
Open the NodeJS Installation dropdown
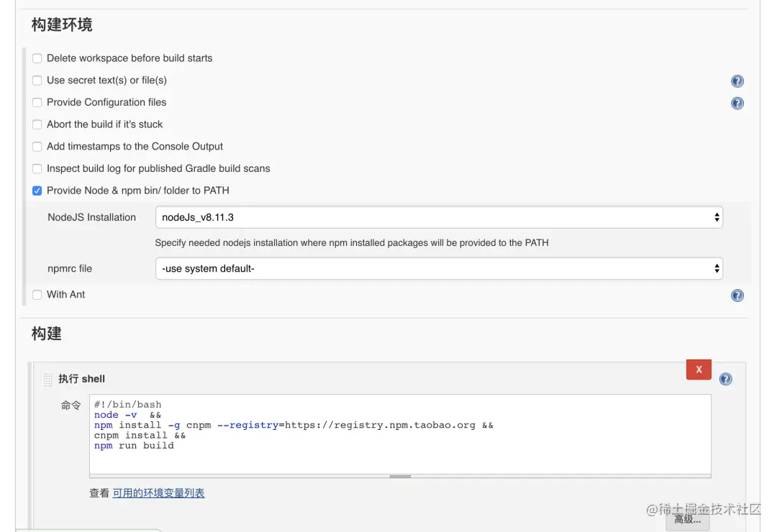pyautogui.click(x=439, y=217)
